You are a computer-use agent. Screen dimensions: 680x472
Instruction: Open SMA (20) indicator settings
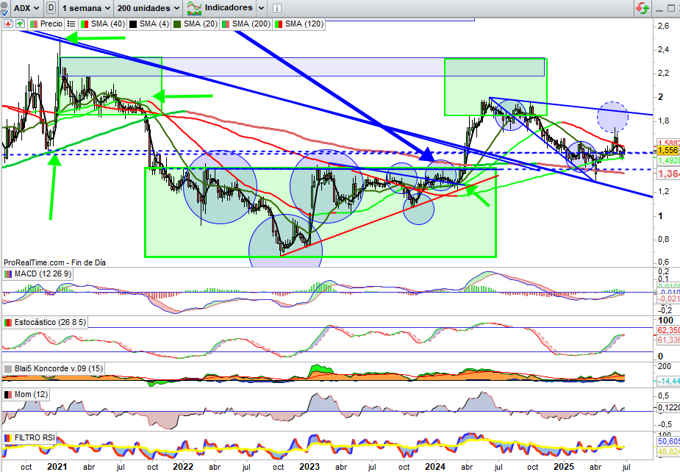point(200,24)
